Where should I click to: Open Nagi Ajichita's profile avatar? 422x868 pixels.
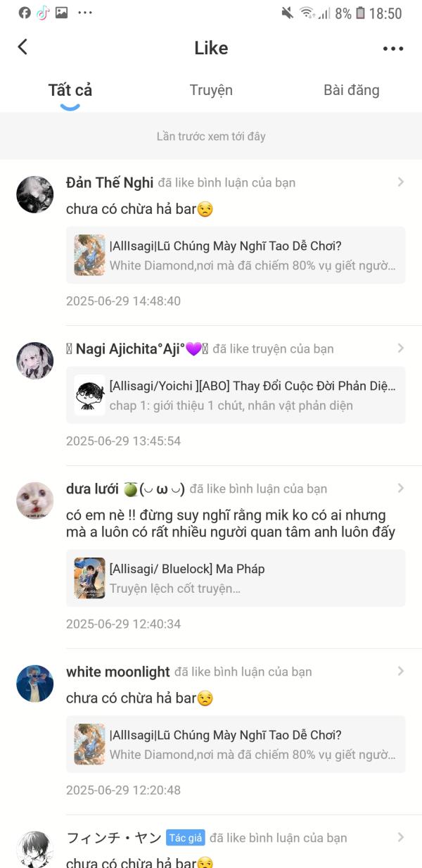34,360
